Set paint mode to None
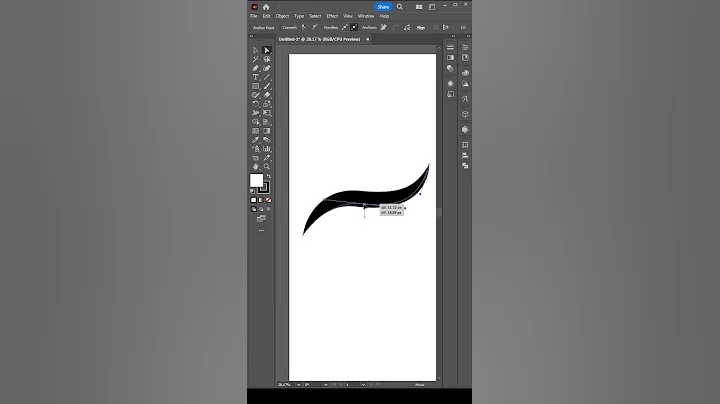 click(x=268, y=200)
